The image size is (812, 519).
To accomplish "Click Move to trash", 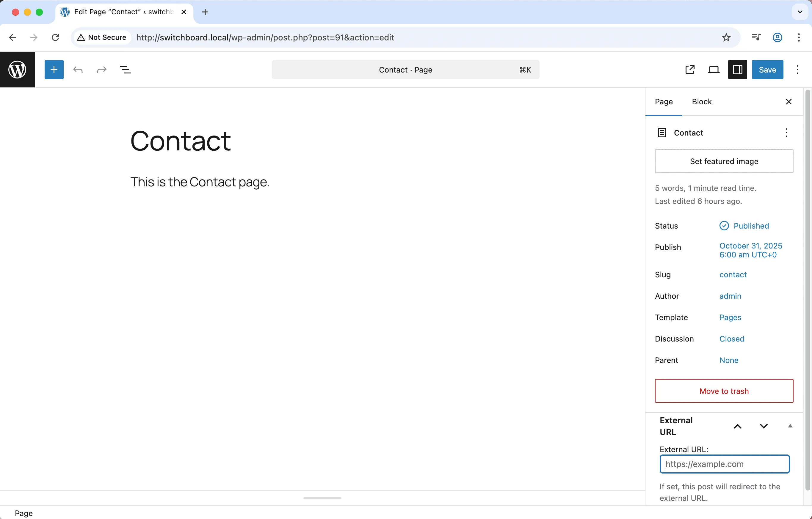I will pyautogui.click(x=724, y=391).
